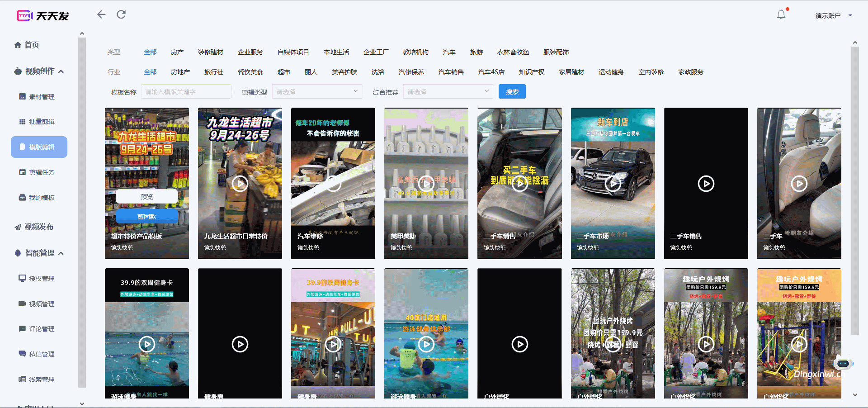Go to 批量剪辑 in sidebar
The width and height of the screenshot is (868, 408).
41,122
